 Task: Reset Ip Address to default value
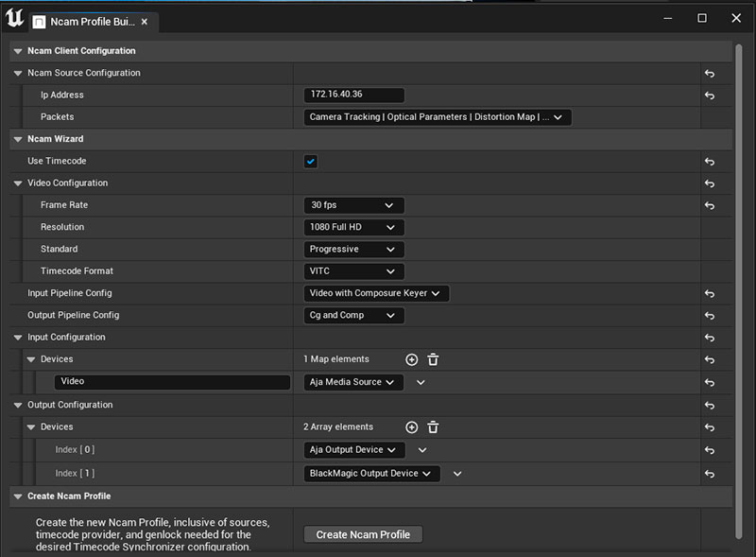pyautogui.click(x=710, y=96)
